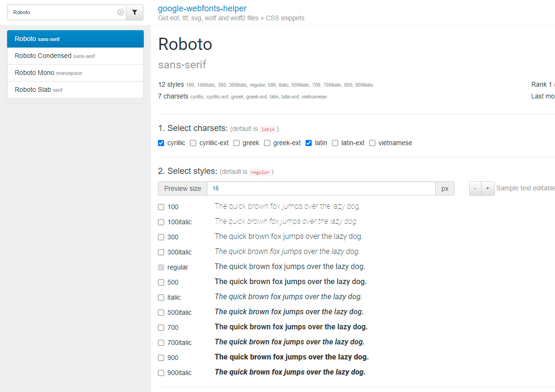Click the 'Roboto' main heading
The image size is (555, 392).
[x=185, y=44]
